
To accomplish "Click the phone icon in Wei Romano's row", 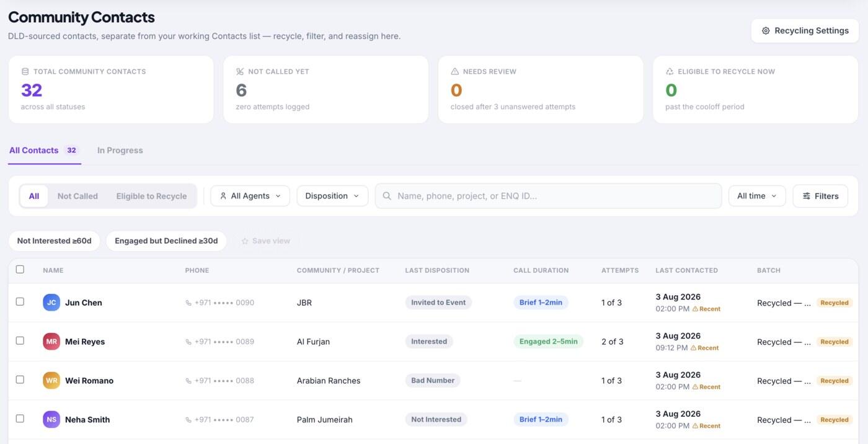I will pyautogui.click(x=188, y=381).
